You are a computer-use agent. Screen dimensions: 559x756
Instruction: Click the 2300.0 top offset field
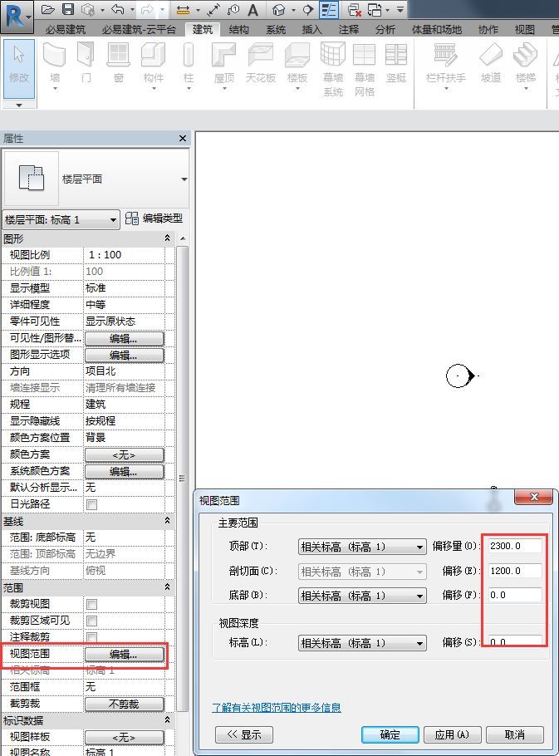(515, 547)
